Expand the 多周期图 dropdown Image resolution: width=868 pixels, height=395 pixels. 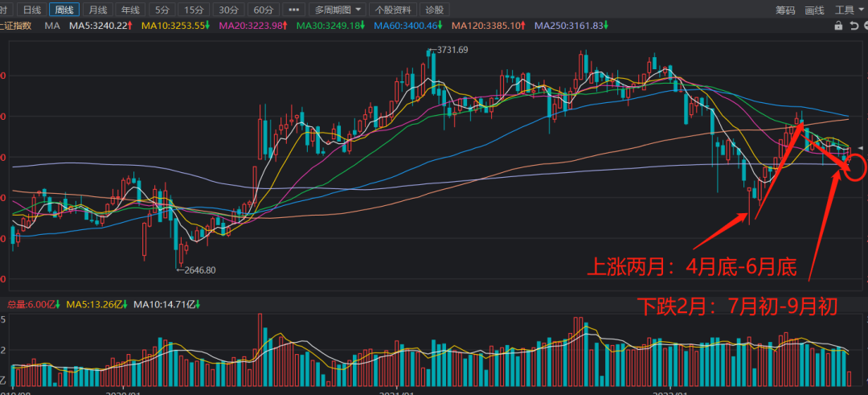click(x=338, y=10)
